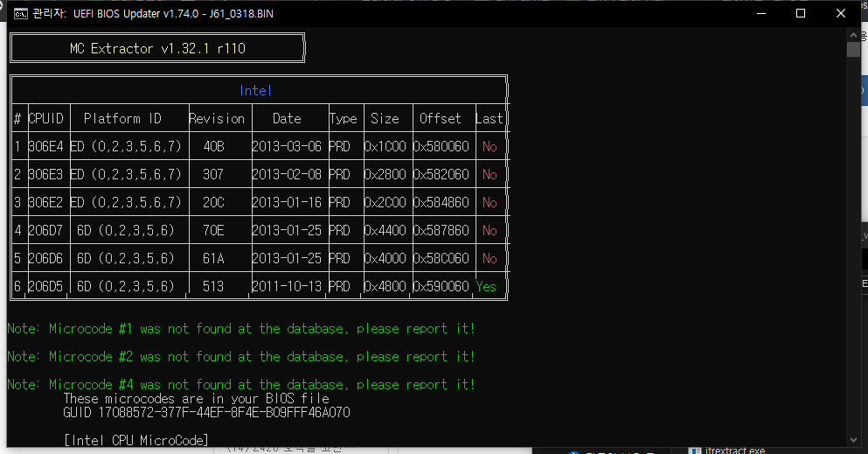Click CPUID 306E4 cell
This screenshot has height=454, width=868.
(x=46, y=147)
